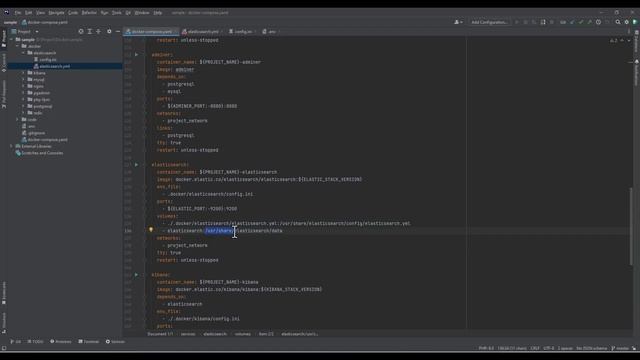Click the run gutter arrow beside adminer service
640x360 pixels.
[136, 55]
